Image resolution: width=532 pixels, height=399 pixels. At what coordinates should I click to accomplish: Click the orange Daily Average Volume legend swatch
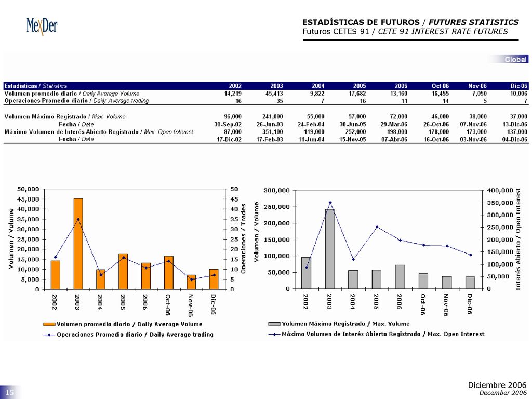pos(49,324)
